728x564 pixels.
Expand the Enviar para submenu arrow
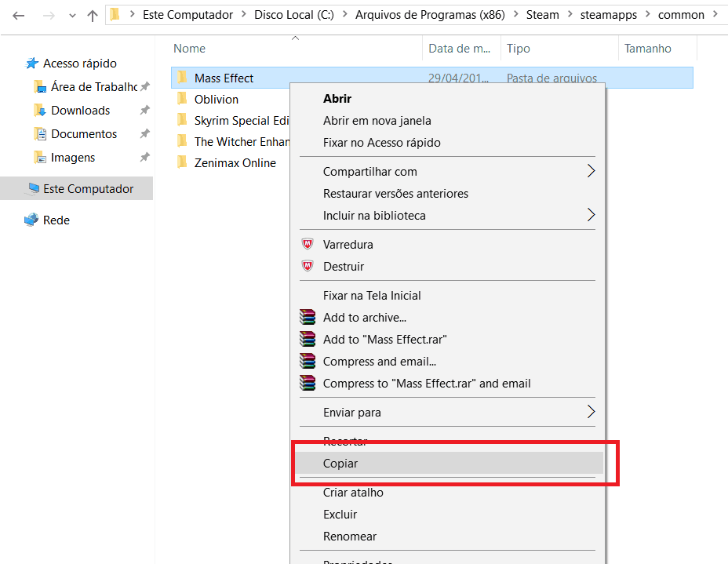coord(591,411)
